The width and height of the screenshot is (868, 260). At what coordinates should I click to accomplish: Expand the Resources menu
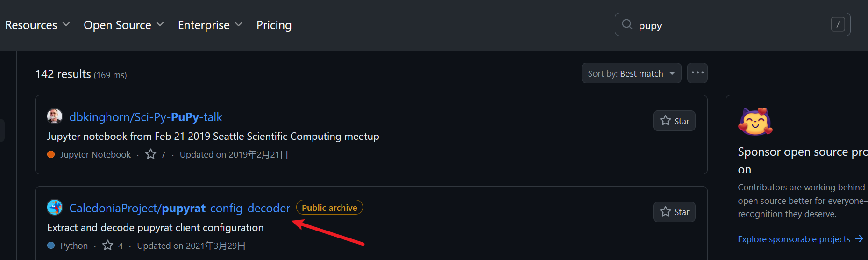(37, 25)
